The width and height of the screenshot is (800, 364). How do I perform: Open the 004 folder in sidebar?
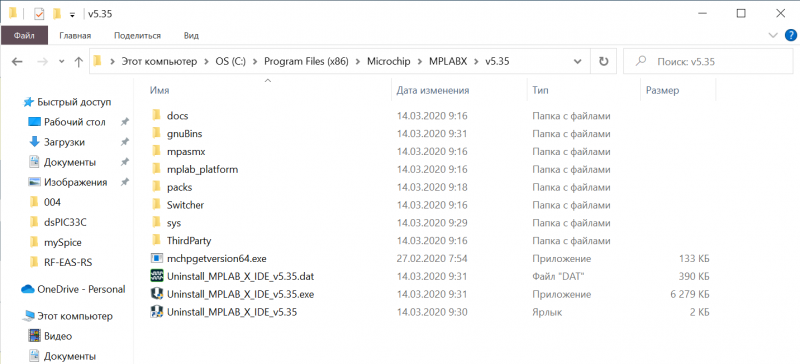click(52, 202)
